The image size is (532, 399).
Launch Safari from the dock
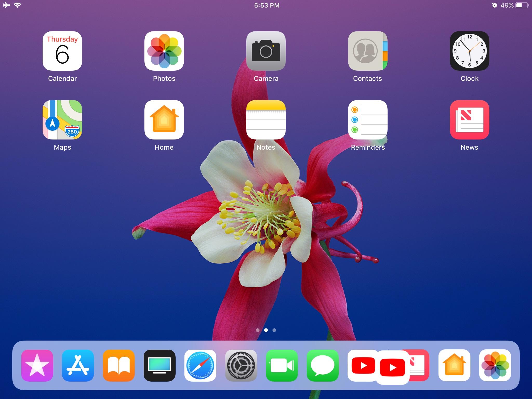click(200, 365)
